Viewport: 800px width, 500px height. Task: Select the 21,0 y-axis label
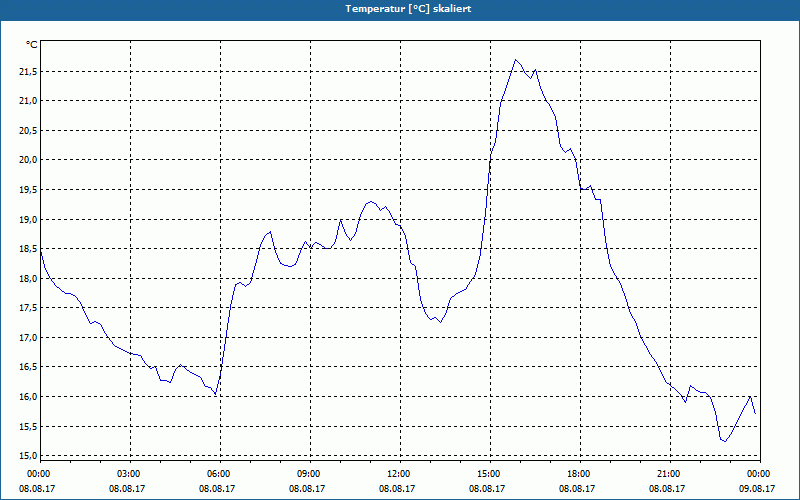tap(28, 101)
